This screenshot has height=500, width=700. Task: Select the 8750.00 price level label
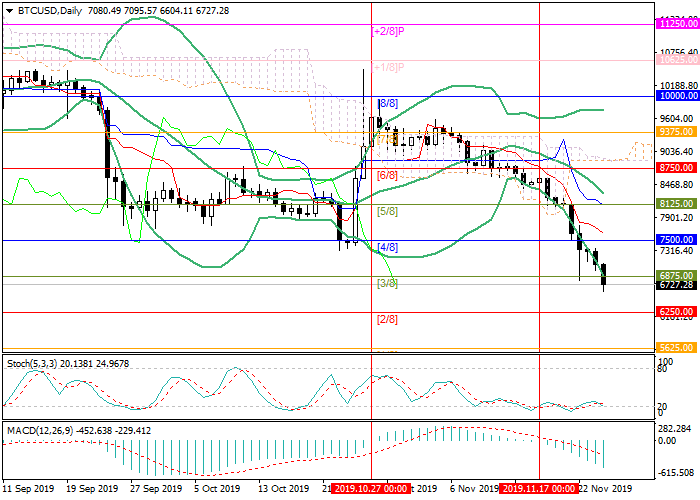[x=676, y=167]
